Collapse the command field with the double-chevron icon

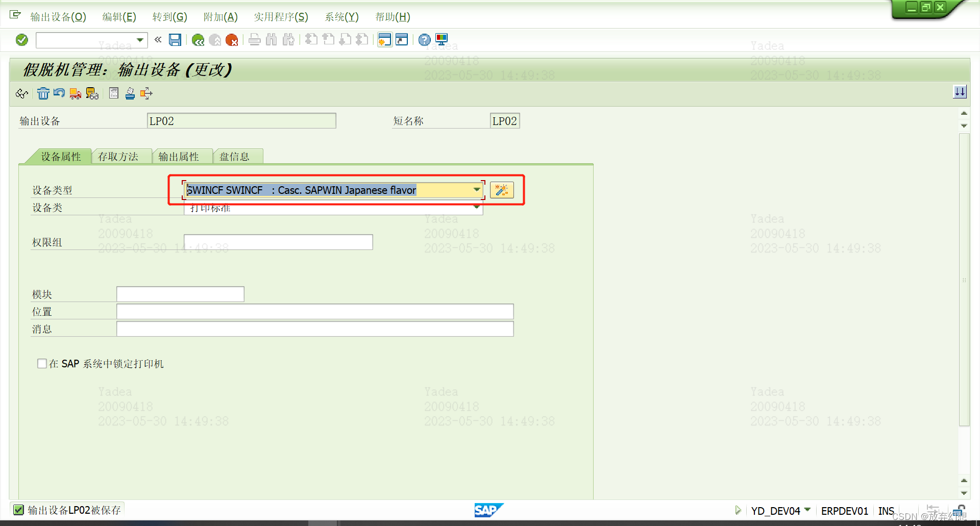(158, 39)
